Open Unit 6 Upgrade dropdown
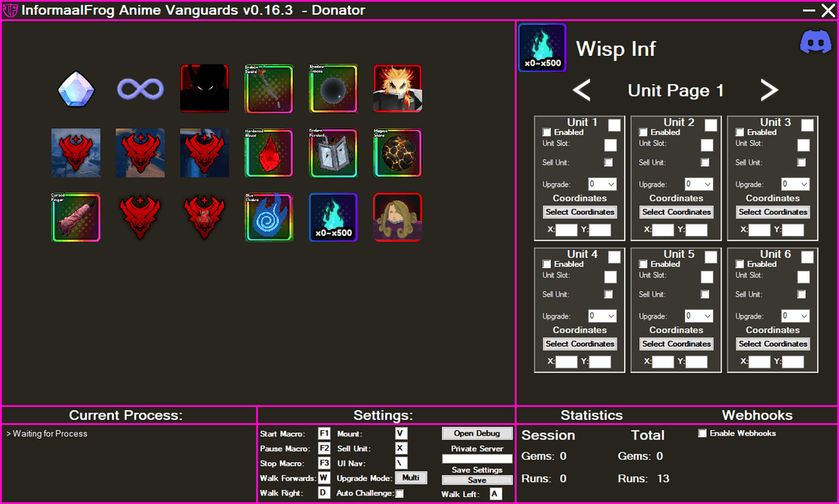 (x=795, y=315)
